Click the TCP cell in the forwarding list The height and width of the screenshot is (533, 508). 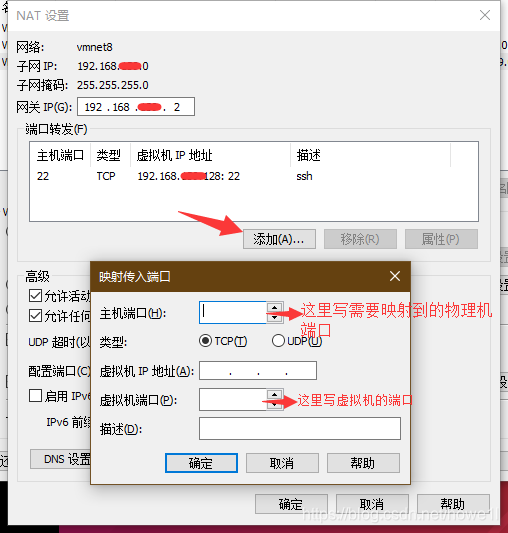coord(106,176)
